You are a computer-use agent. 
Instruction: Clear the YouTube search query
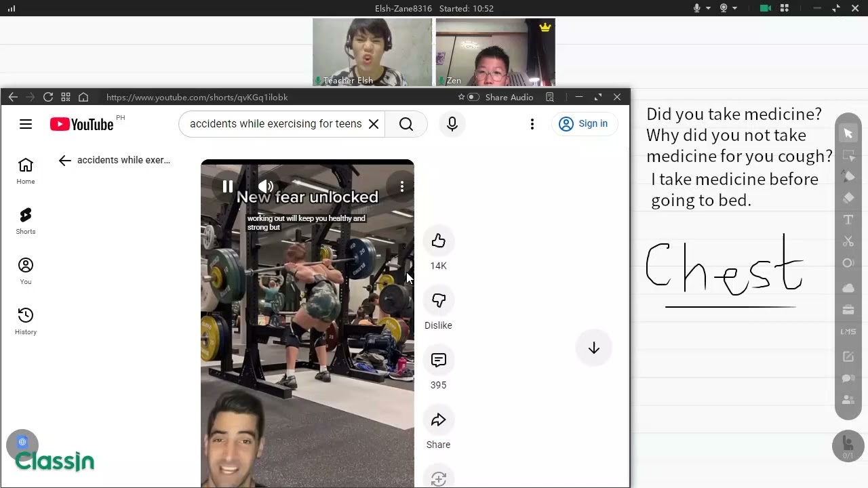[x=374, y=123]
